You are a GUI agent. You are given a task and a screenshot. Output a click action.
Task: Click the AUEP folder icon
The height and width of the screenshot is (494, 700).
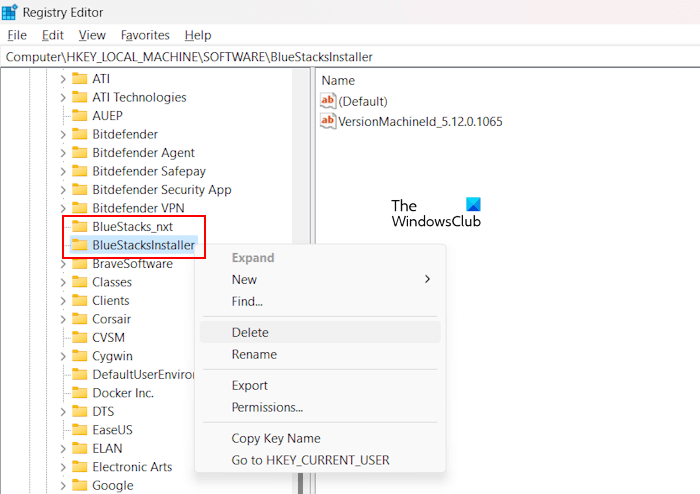point(79,116)
